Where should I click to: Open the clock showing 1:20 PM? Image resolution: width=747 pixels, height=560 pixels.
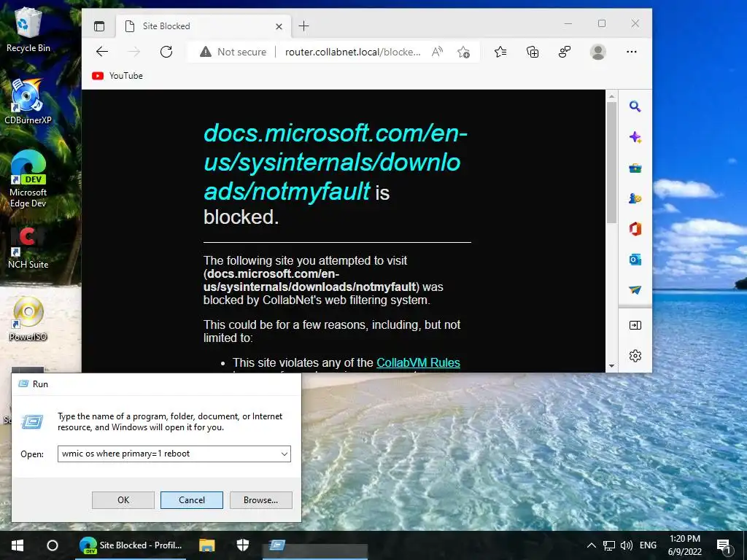coord(684,545)
